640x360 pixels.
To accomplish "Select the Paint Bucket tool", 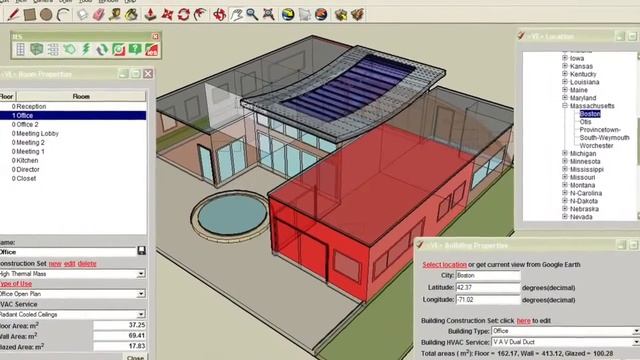I will click(131, 15).
